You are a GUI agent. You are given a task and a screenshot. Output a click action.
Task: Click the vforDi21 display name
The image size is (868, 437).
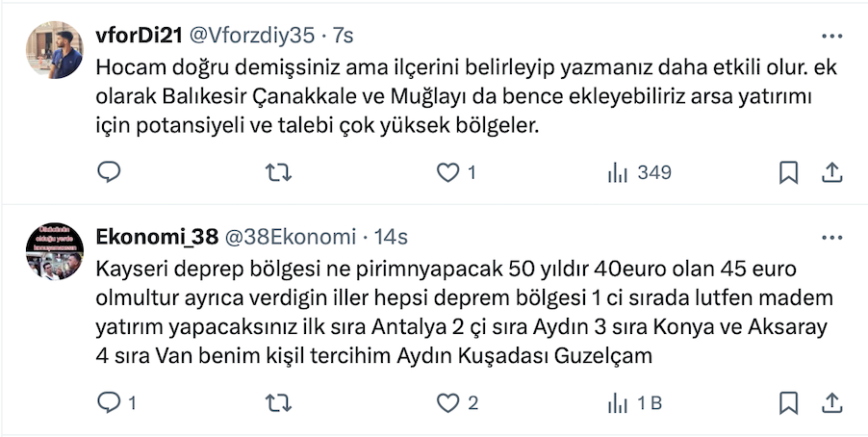pyautogui.click(x=137, y=36)
